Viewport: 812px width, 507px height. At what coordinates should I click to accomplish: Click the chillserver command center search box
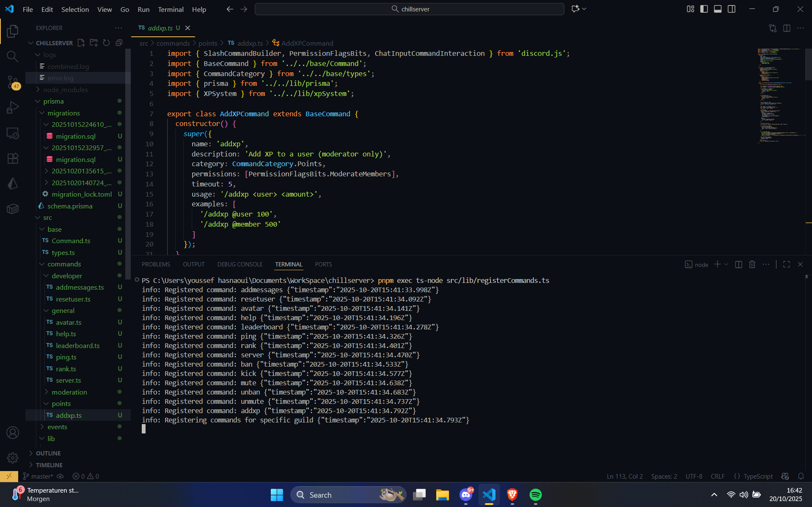pyautogui.click(x=409, y=9)
